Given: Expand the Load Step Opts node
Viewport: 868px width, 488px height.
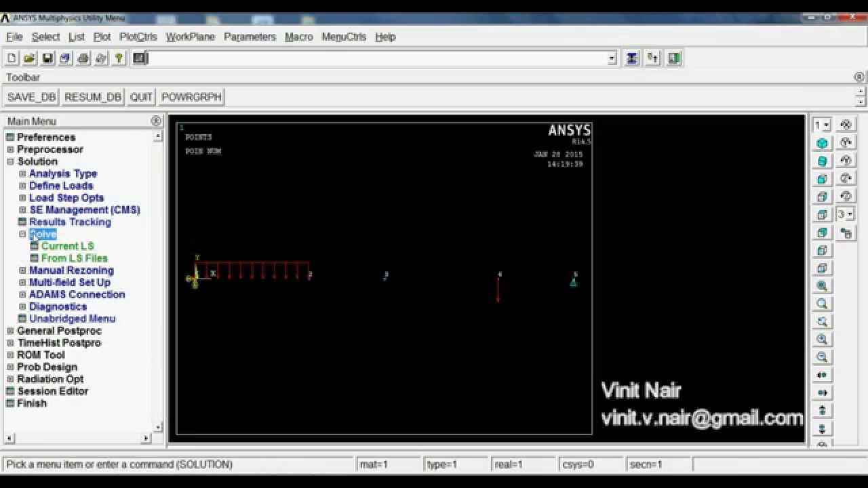Looking at the screenshot, I should pos(22,198).
